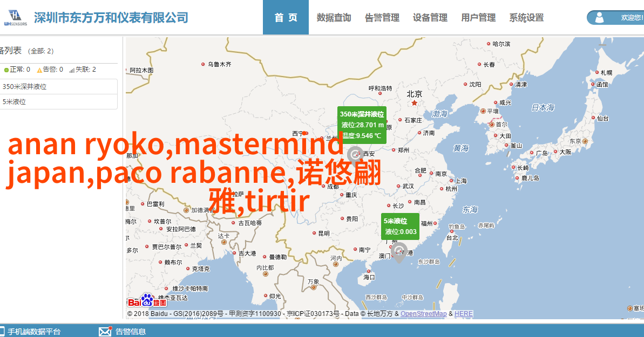Screen dimensions: 644x337
Task: Open the 设备管理 menu
Action: coord(430,18)
